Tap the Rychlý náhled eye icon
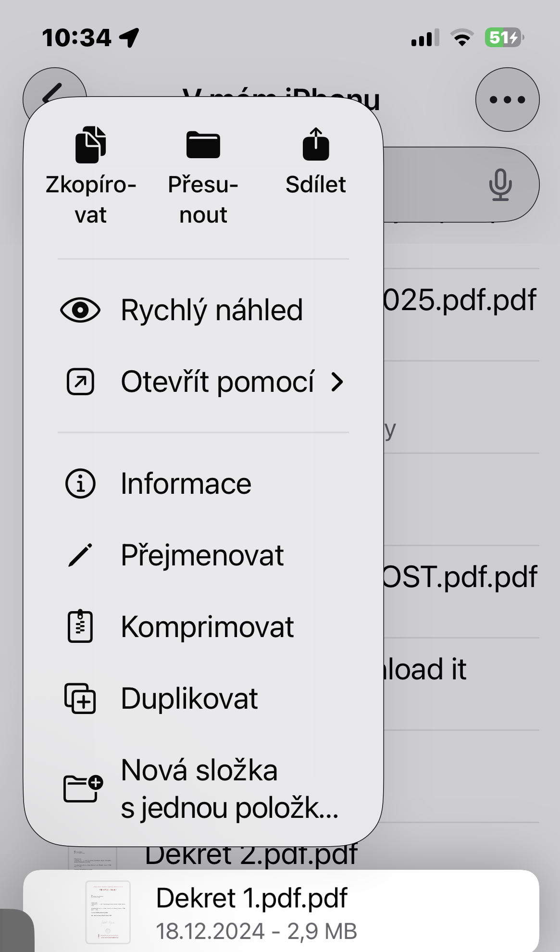The height and width of the screenshot is (952, 560). [80, 310]
